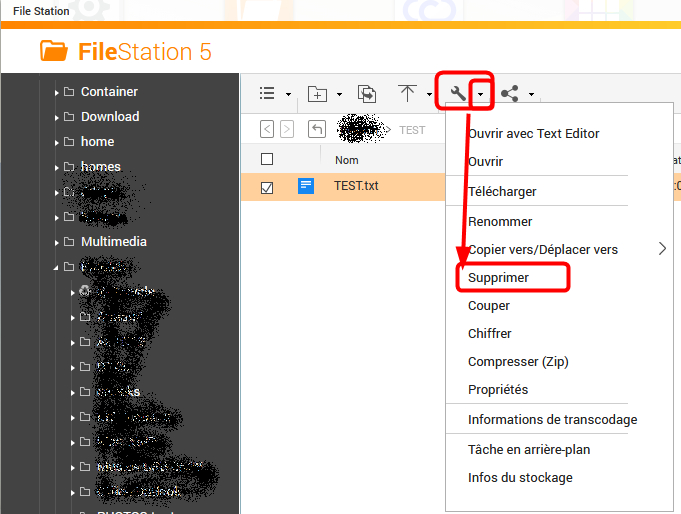Expand the home folder arrow
681x514 pixels.
tap(56, 143)
